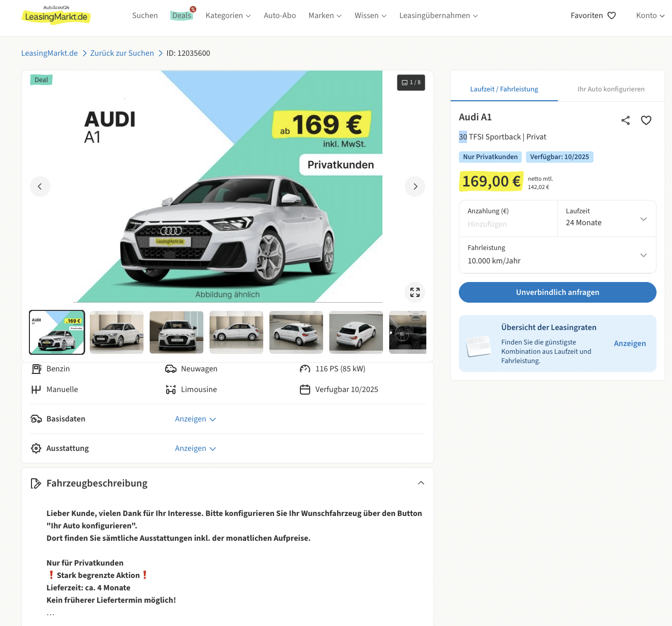The image size is (672, 626).
Task: Open the Laufzeit 24 Monate dropdown
Action: (x=607, y=218)
